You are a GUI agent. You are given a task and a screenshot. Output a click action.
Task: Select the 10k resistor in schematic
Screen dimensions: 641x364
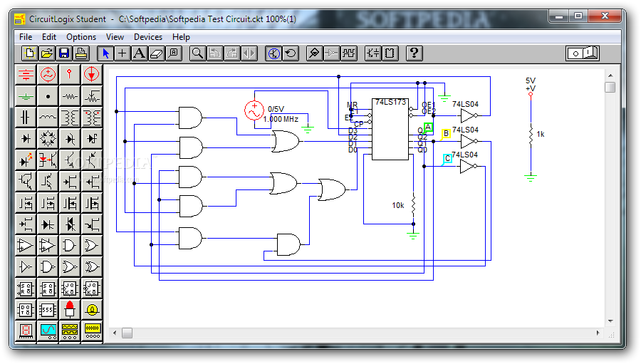pyautogui.click(x=413, y=205)
